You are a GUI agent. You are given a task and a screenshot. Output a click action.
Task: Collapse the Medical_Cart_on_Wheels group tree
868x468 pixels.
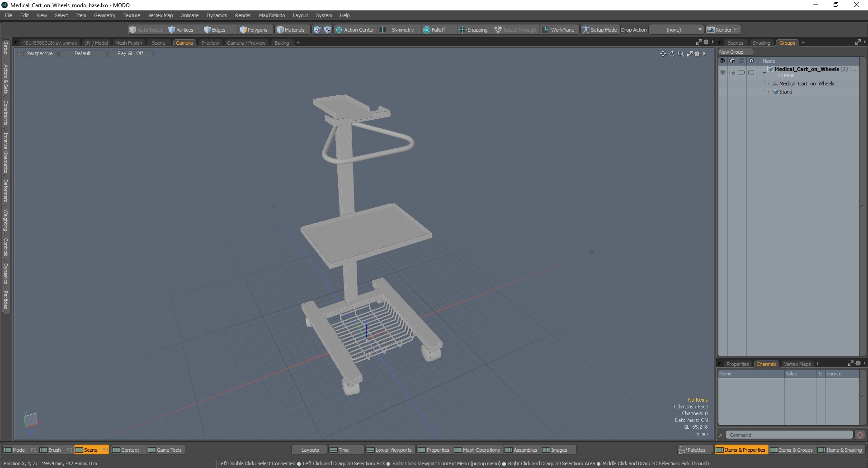[764, 72]
